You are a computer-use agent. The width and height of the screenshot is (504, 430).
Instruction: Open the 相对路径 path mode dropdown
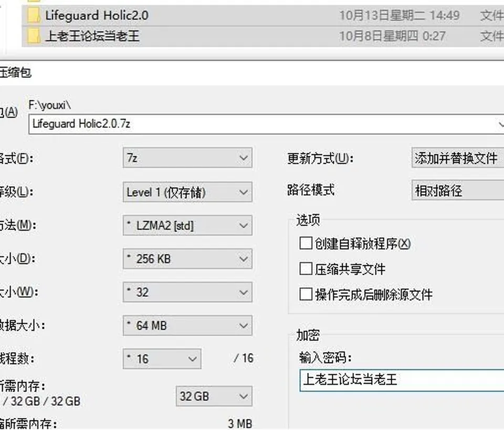click(458, 190)
